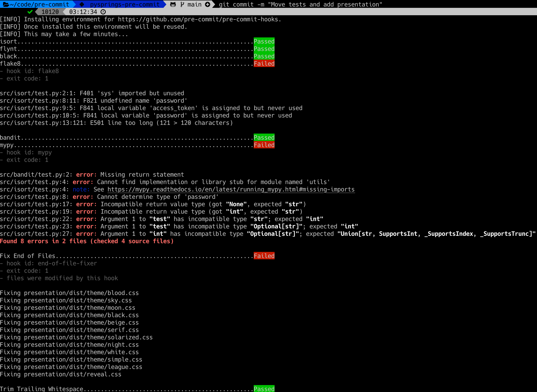537x392 pixels.
Task: Select the pysprings-pre-commit virtualenv segment
Action: click(125, 4)
